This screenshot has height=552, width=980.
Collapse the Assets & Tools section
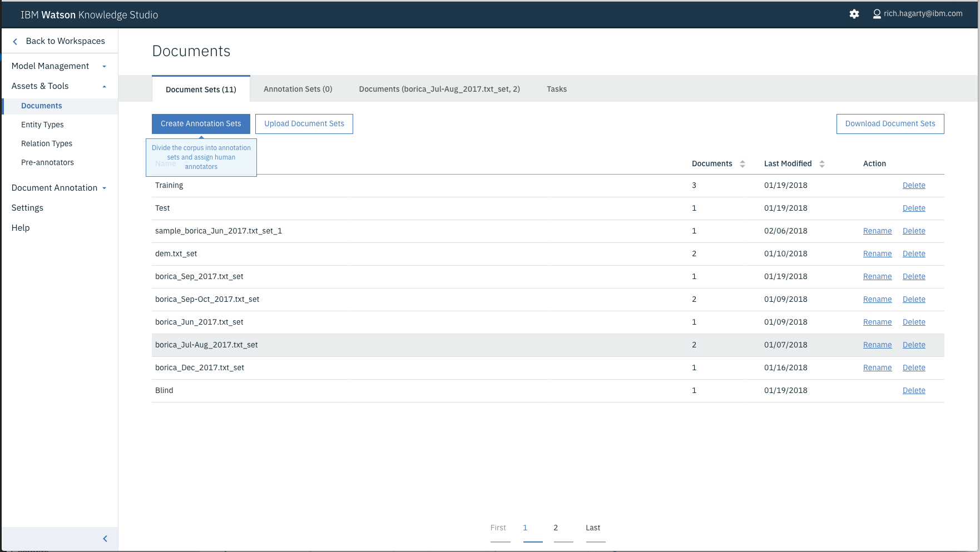coord(59,86)
